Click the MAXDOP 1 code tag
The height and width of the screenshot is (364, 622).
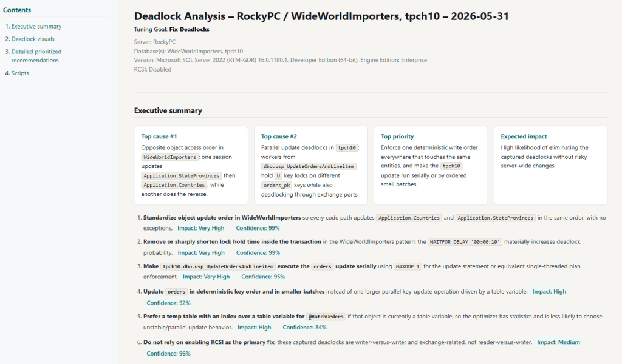click(408, 266)
